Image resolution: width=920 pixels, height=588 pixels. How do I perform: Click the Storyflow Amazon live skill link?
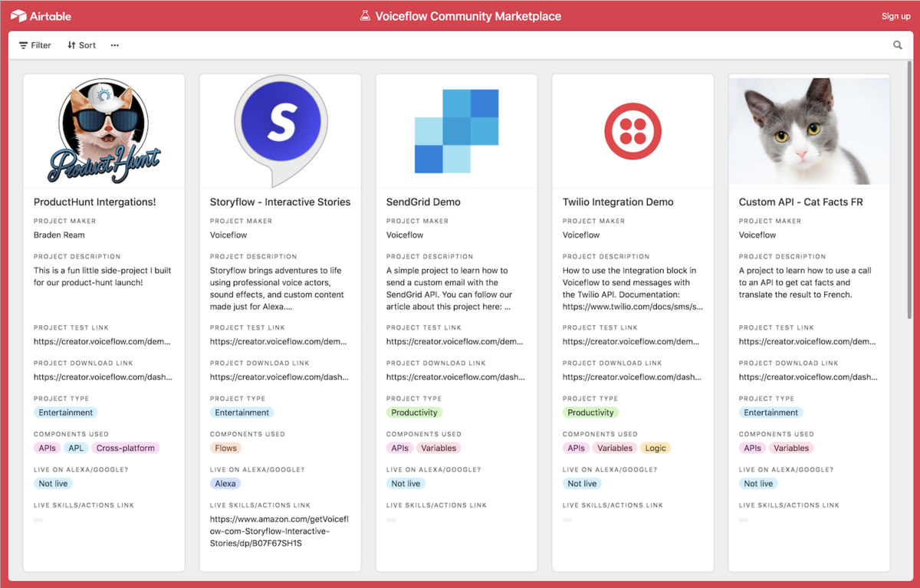tap(279, 531)
